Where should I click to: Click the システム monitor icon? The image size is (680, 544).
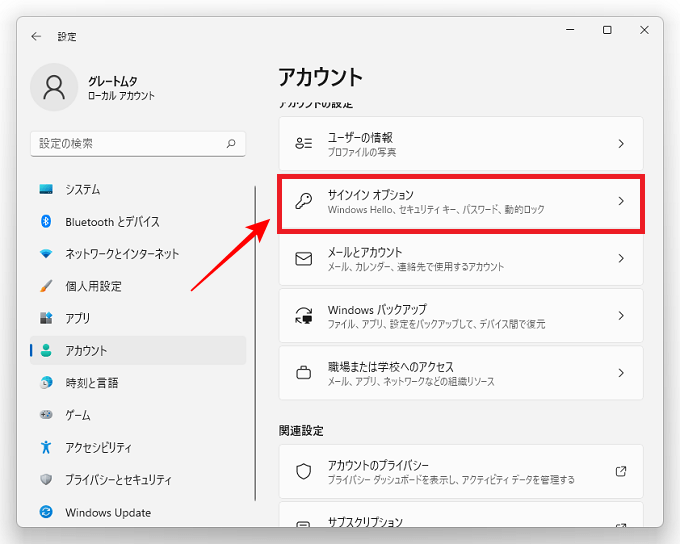46,189
